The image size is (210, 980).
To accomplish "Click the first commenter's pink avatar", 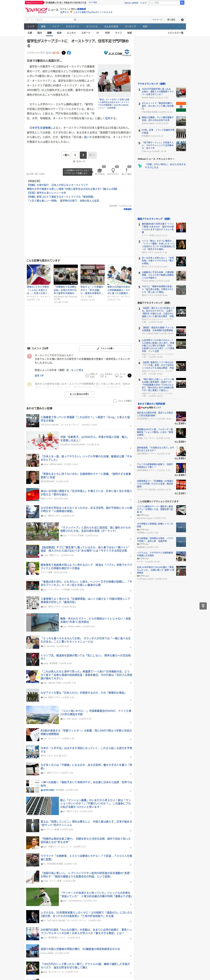I will pos(29,356).
